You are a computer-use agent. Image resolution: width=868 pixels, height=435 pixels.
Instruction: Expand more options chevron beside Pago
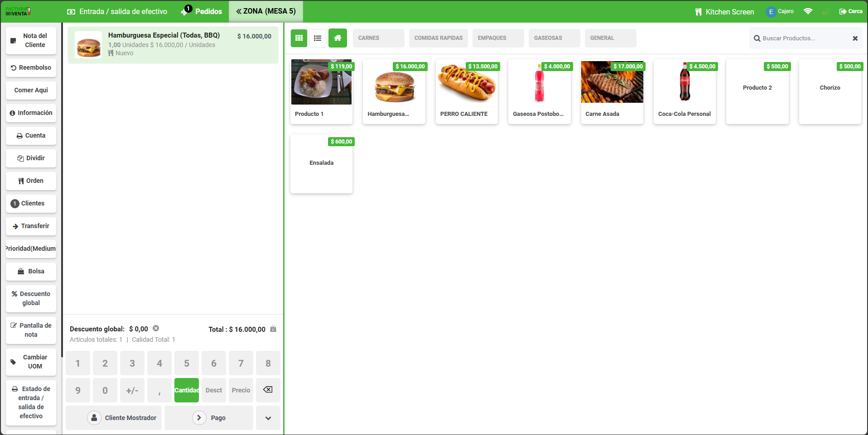pos(268,418)
